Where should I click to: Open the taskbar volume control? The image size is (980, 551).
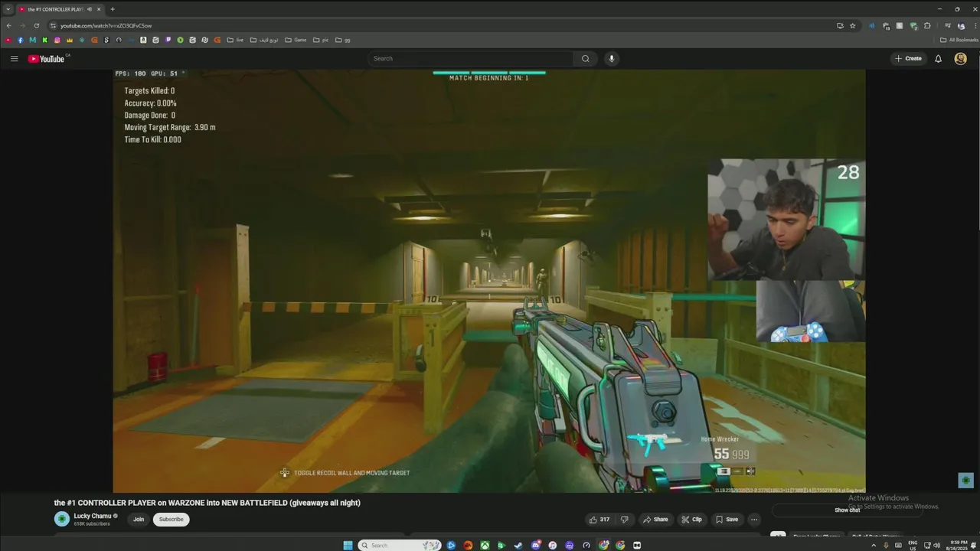(936, 545)
